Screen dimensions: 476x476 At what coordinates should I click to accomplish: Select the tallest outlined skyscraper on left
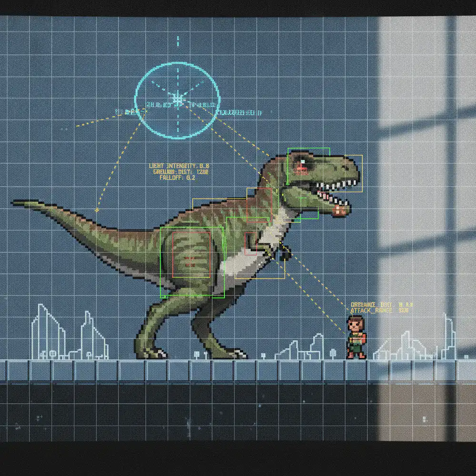pos(49,332)
